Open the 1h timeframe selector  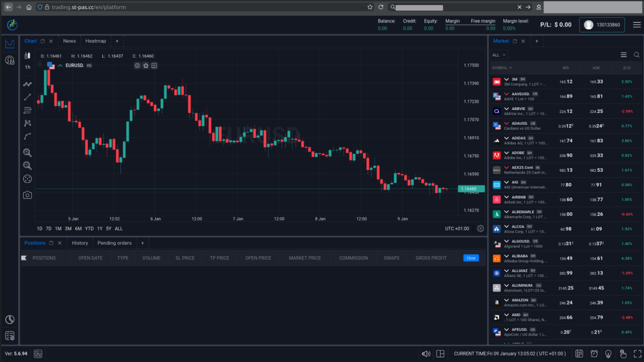28,67
